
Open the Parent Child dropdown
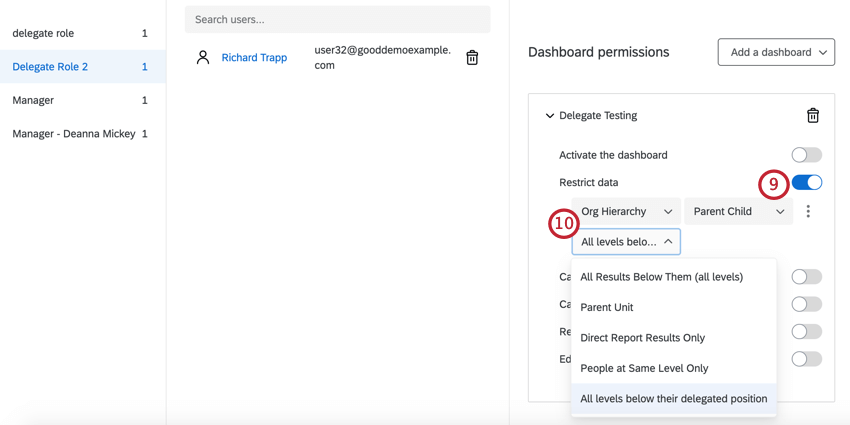click(x=738, y=212)
